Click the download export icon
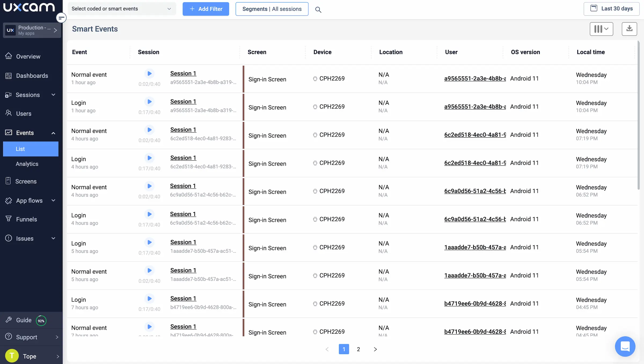This screenshot has height=364, width=644. 629,29
